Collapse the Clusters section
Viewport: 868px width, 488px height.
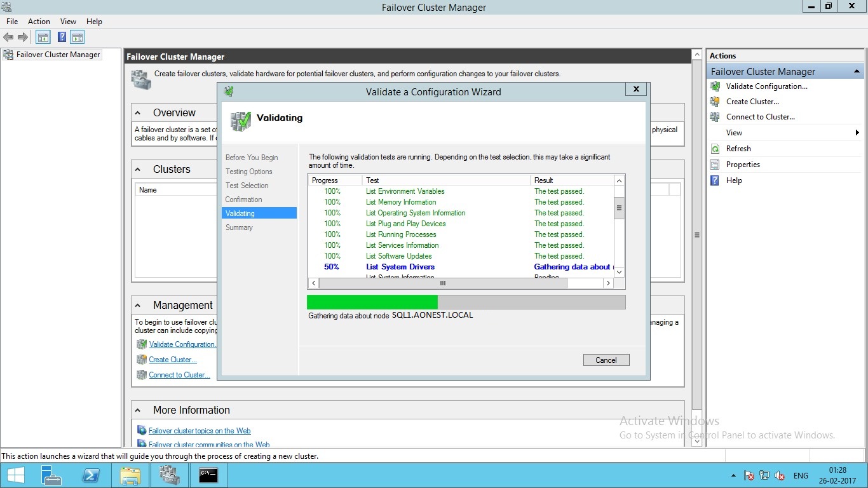[138, 169]
